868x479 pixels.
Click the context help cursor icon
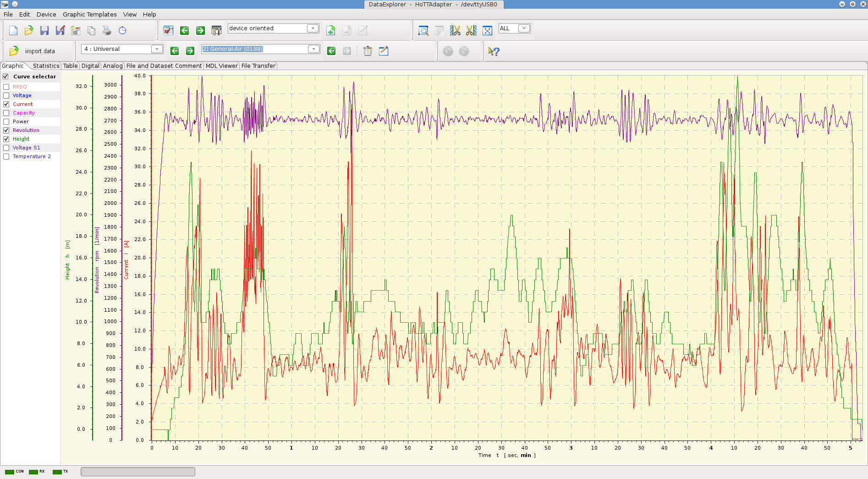pyautogui.click(x=494, y=51)
